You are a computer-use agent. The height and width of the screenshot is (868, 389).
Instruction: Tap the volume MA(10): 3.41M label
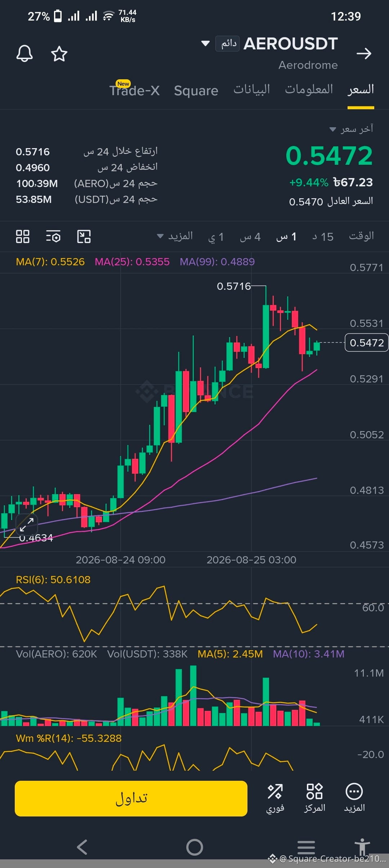(309, 654)
